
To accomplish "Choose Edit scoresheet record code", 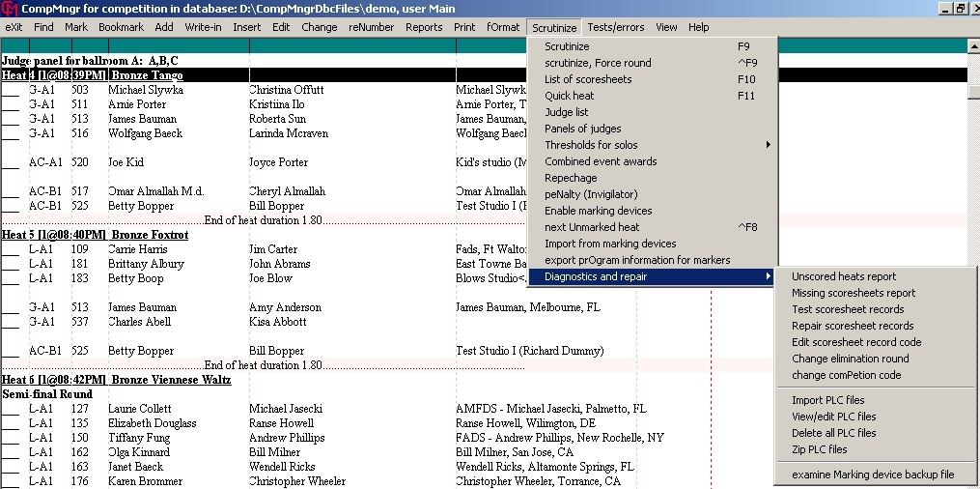I will pyautogui.click(x=875, y=342).
